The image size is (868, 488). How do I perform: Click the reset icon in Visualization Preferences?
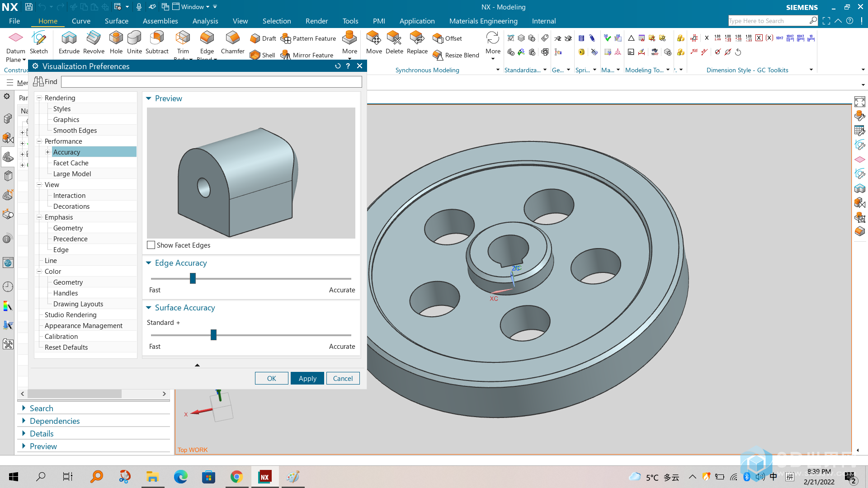click(337, 66)
